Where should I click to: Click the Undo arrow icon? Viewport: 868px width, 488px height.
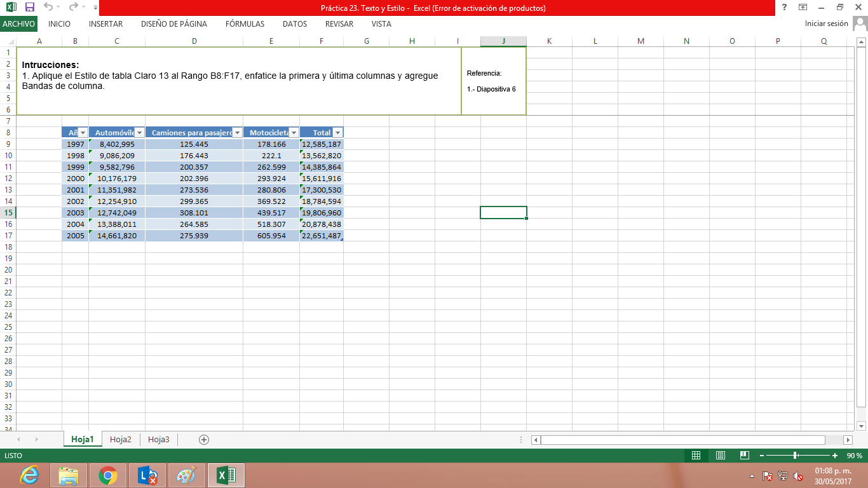pyautogui.click(x=48, y=8)
